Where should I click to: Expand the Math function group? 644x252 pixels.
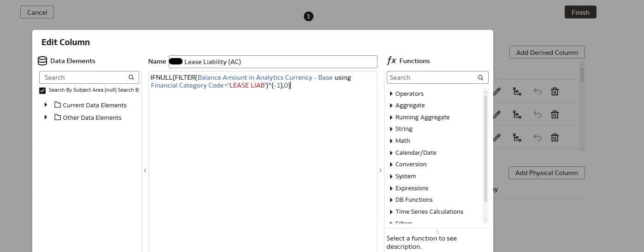[x=391, y=141]
